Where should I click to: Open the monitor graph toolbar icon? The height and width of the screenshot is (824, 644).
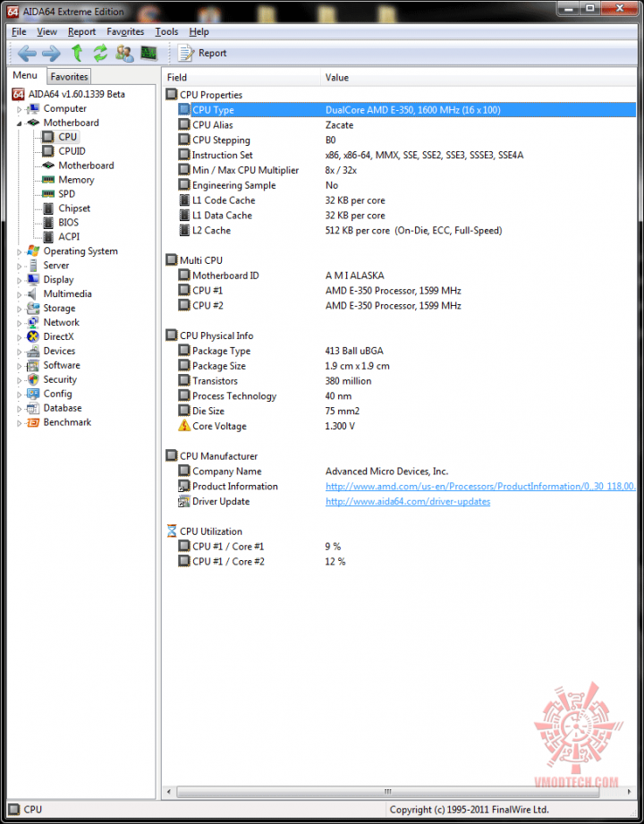click(x=148, y=53)
